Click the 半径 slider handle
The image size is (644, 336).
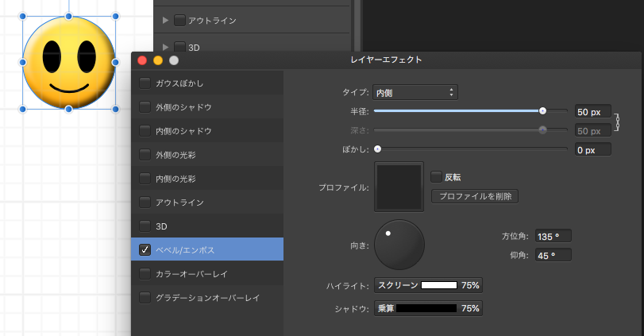tap(542, 111)
